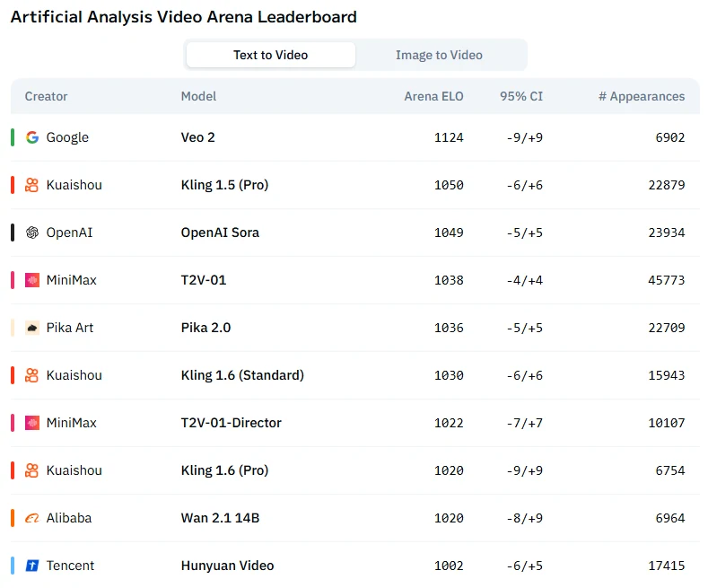Click the Alibaba logo icon

32,518
